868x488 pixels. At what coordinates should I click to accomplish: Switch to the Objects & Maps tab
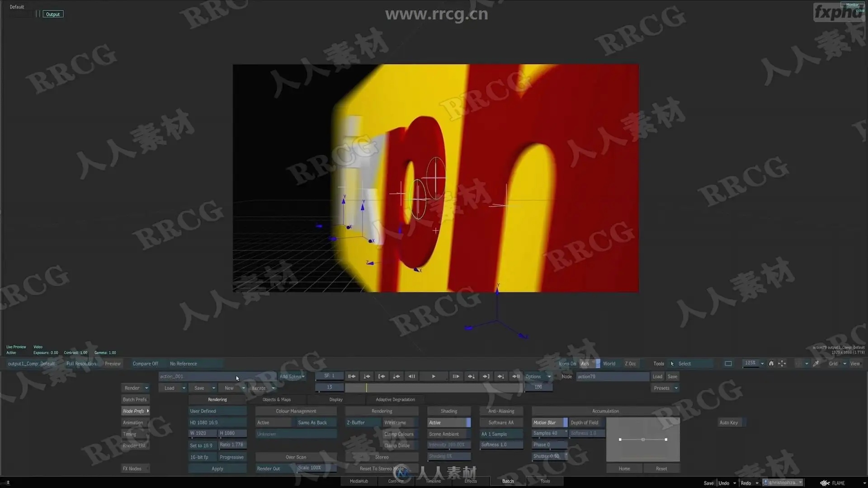[277, 399]
